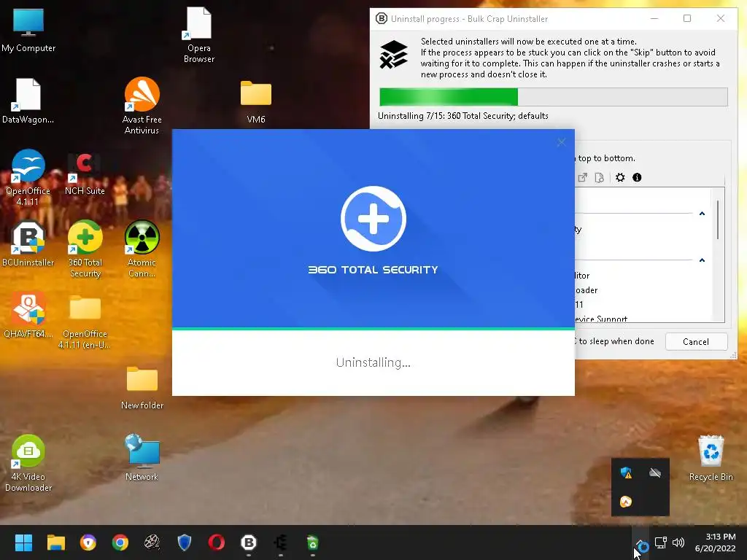Open the Windows Start menu
This screenshot has height=560, width=747.
point(23,542)
